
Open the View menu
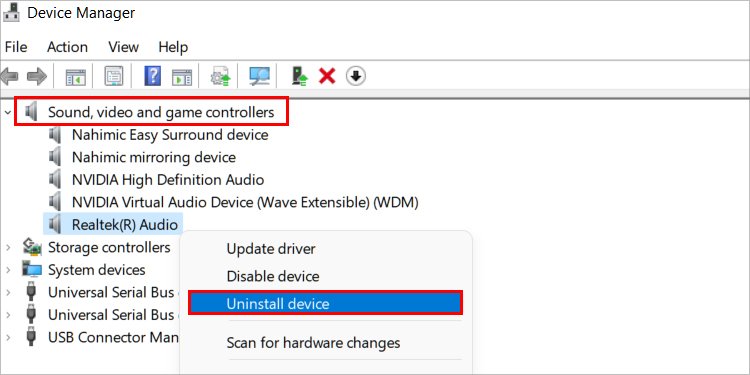tap(123, 47)
